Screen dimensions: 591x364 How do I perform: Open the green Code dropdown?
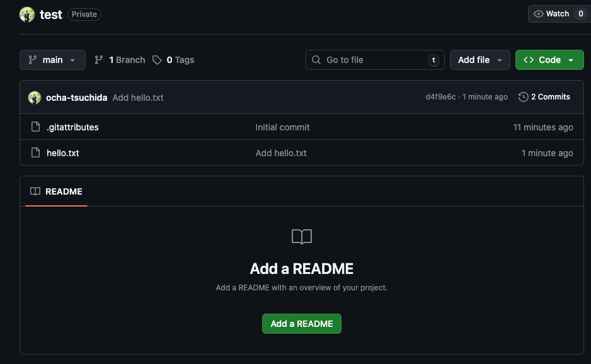(x=549, y=60)
